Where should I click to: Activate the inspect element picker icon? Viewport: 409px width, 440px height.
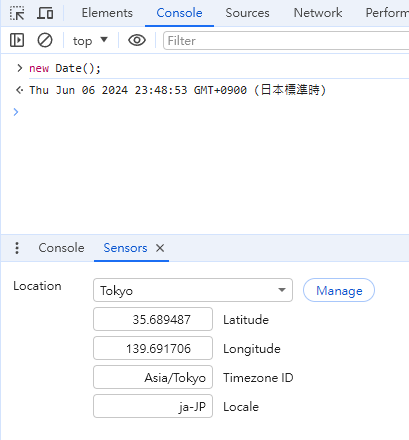click(x=17, y=13)
